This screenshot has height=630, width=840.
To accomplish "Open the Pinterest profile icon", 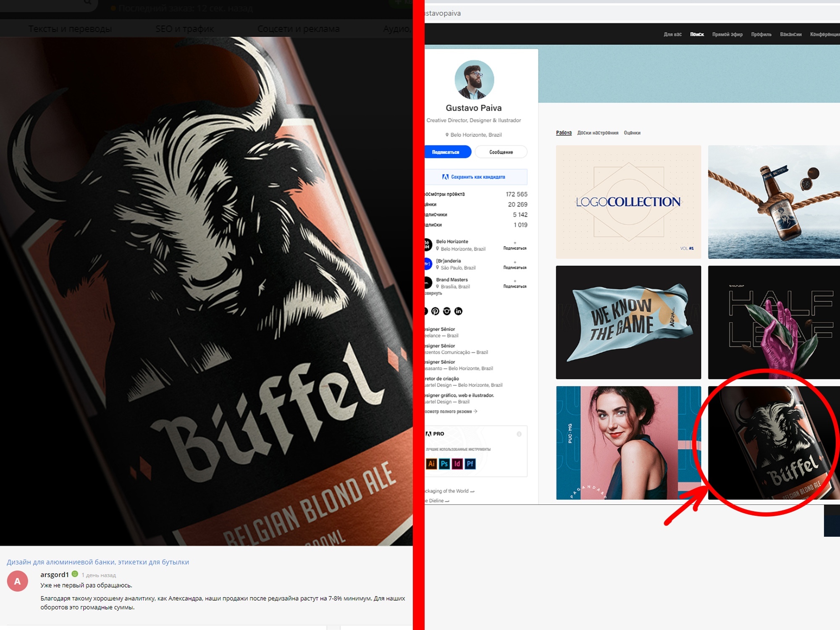I will (x=435, y=311).
